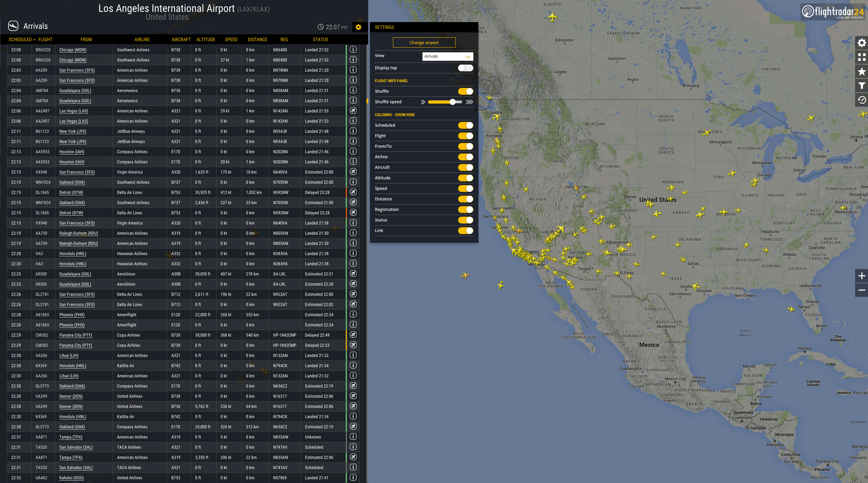Open playback history clock icon
This screenshot has width=868, height=483.
[x=862, y=100]
